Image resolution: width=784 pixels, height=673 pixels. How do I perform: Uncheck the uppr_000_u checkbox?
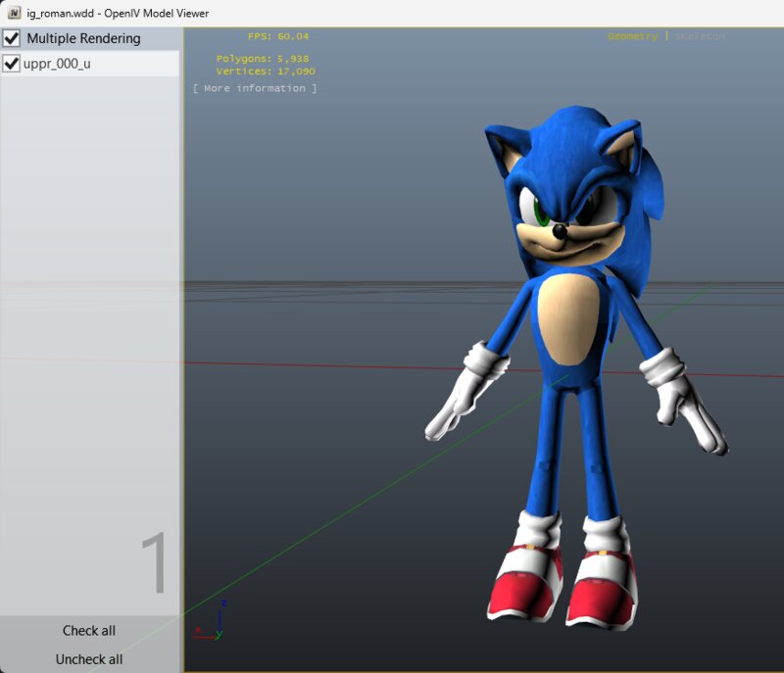coord(12,64)
